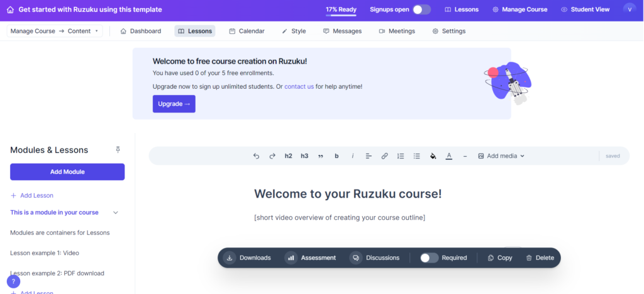Click the home icon in top header
The height and width of the screenshot is (294, 644).
(10, 9)
